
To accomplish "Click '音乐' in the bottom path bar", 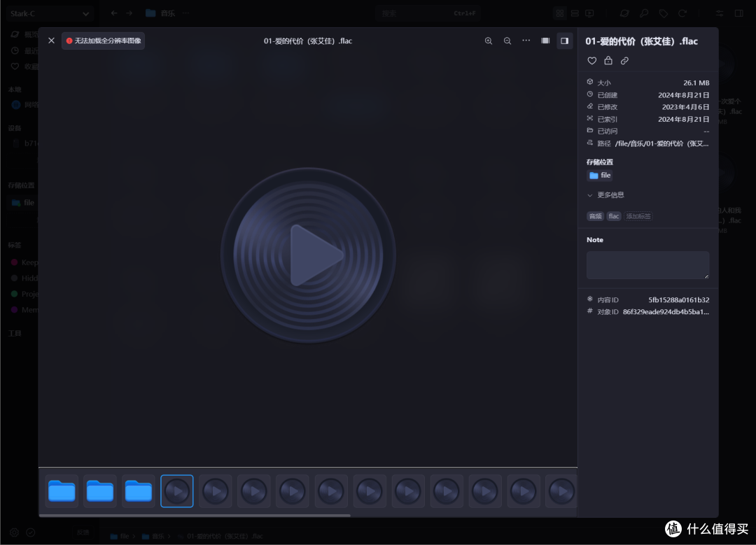I will coord(153,536).
